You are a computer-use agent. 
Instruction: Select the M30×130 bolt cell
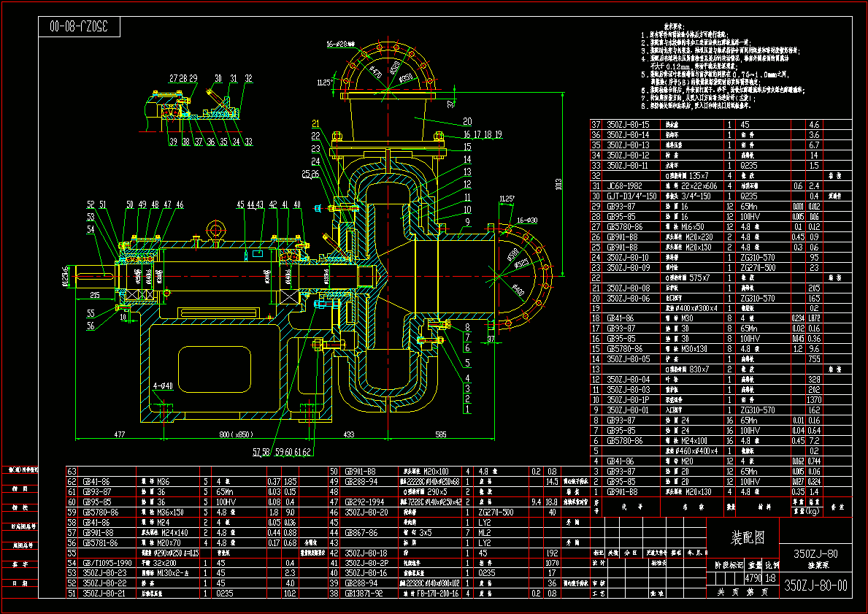pos(686,349)
